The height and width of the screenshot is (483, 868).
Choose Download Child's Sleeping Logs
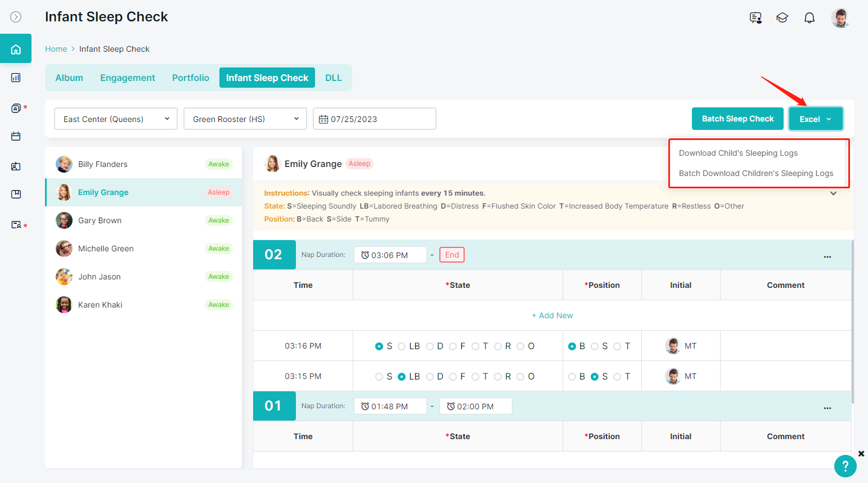[x=738, y=153]
